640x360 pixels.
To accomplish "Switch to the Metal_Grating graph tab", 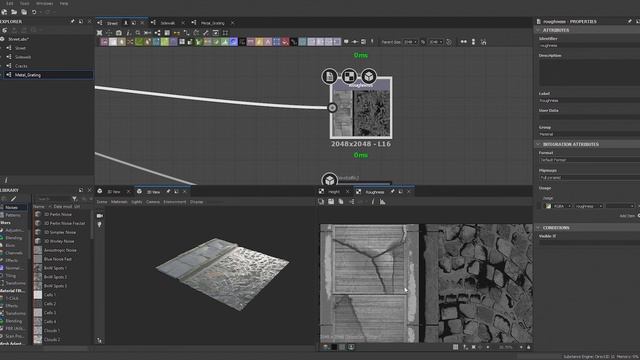I will [x=213, y=23].
